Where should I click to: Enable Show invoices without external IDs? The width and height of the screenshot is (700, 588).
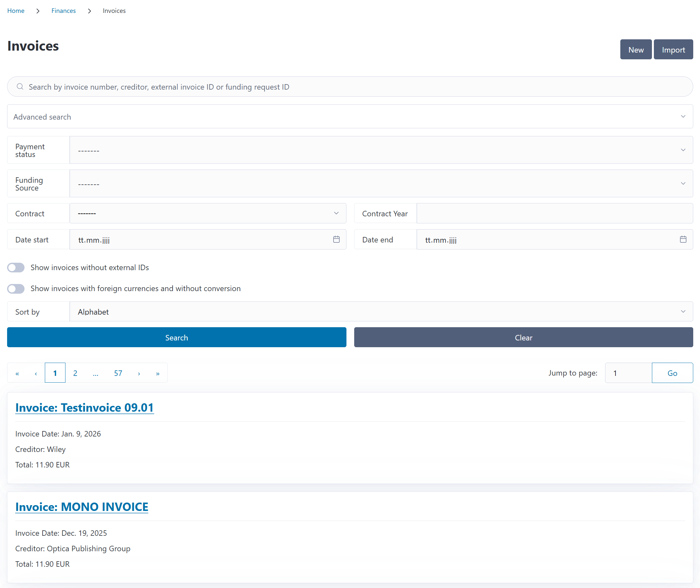16,267
